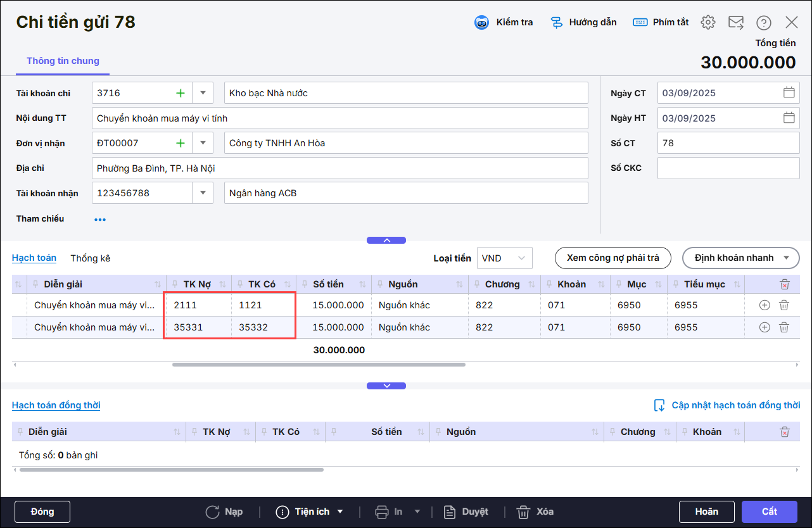Select the Thông tin chung tab

tap(63, 61)
